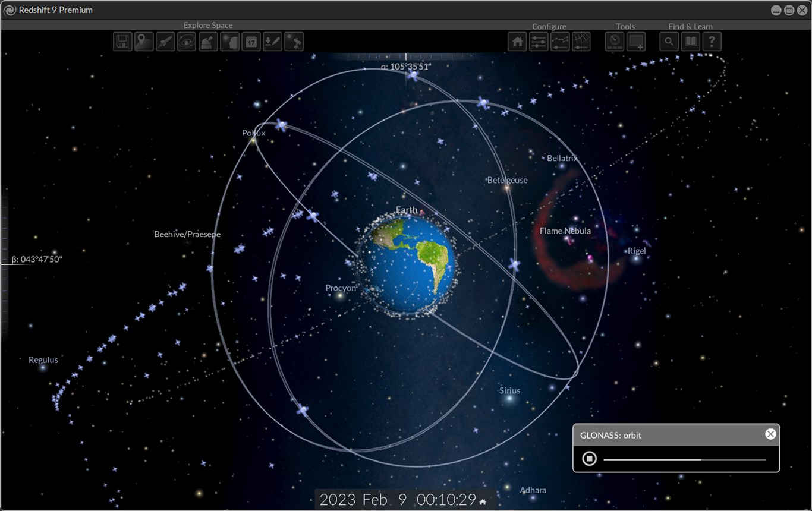Screen dimensions: 812x511
Task: Open the magnifying glass search icon
Action: [x=669, y=42]
